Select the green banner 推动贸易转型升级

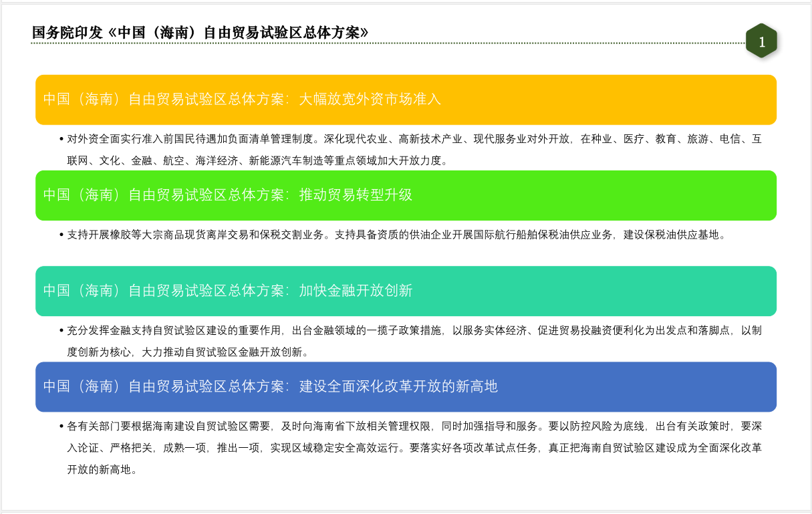406,195
